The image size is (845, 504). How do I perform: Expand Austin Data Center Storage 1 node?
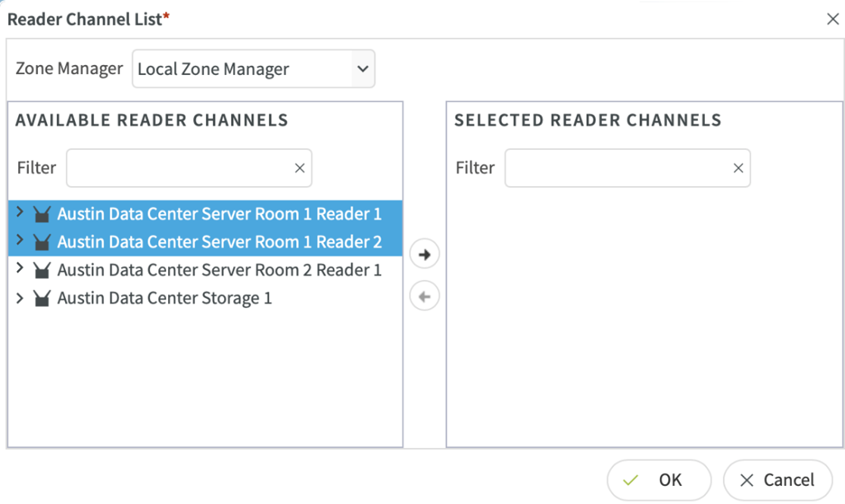(x=20, y=298)
